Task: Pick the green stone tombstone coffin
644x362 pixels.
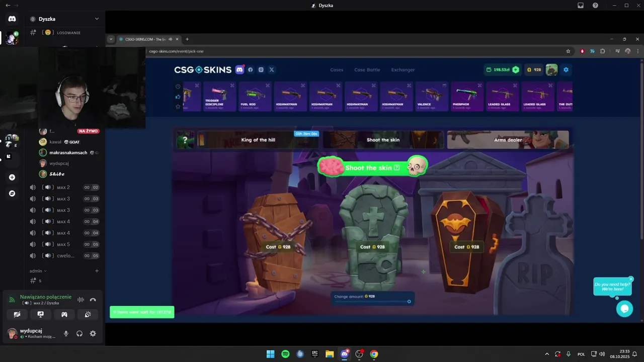Action: click(x=373, y=236)
